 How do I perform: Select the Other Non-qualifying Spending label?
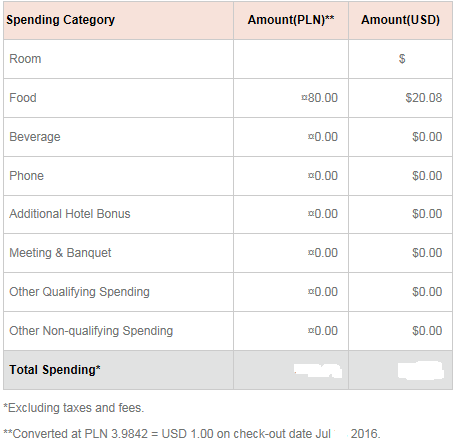click(x=91, y=331)
